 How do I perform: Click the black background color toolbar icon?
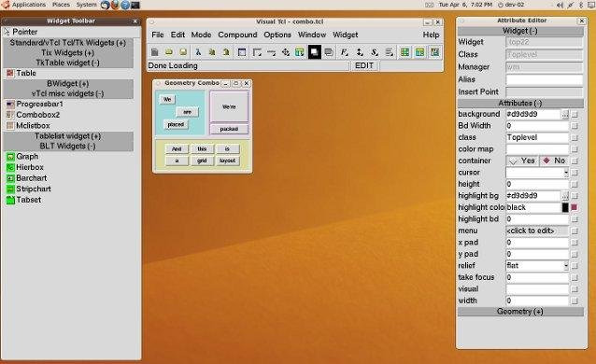click(x=314, y=52)
